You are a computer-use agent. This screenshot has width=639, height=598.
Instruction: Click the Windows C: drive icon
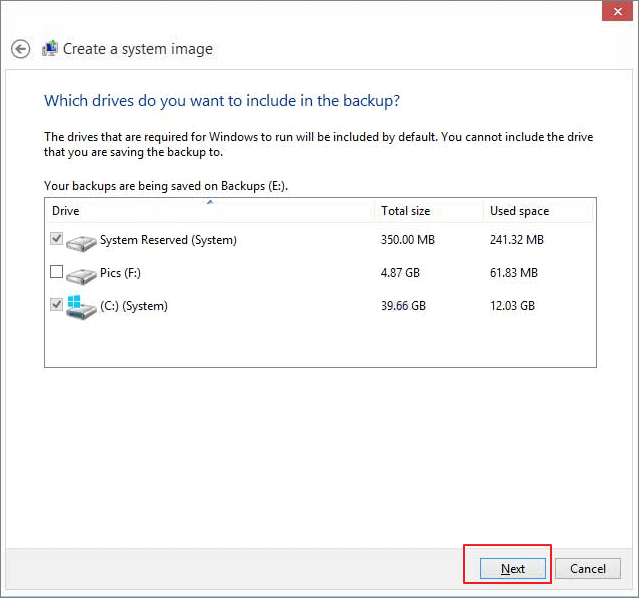click(x=82, y=307)
